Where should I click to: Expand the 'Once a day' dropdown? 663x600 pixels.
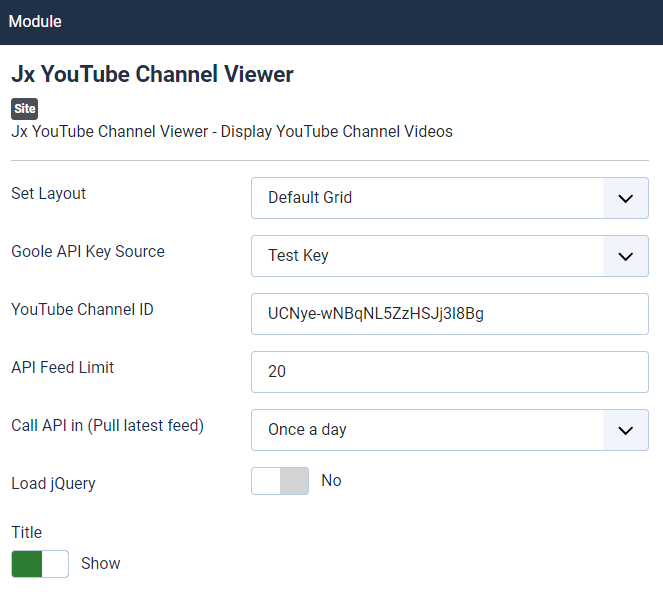[x=428, y=430]
